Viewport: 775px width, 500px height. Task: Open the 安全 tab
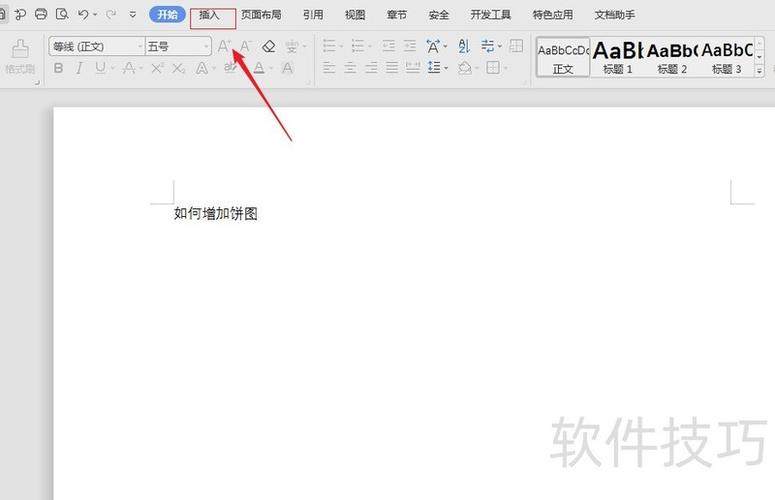[x=438, y=15]
